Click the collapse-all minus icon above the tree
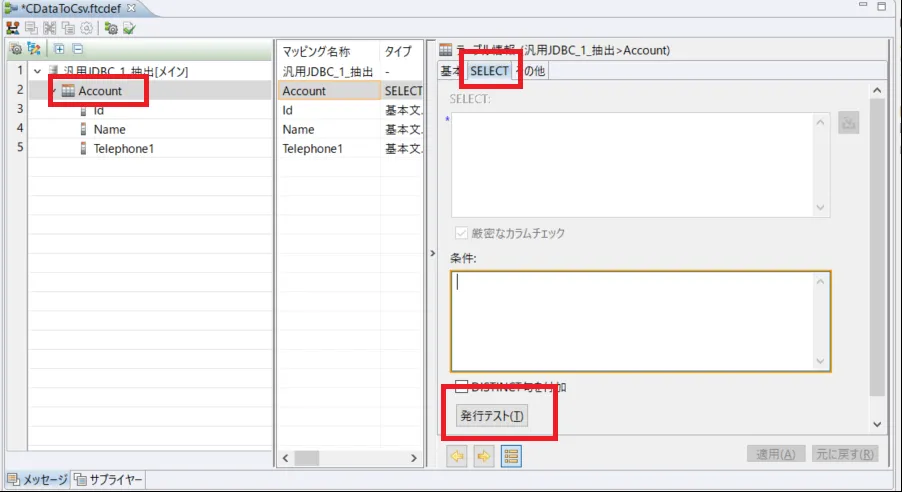Screen dimensions: 902x492 pyautogui.click(x=77, y=48)
